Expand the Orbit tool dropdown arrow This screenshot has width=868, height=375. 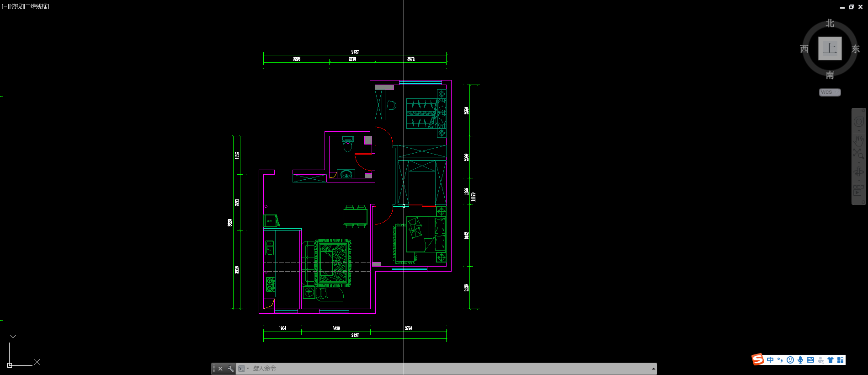pyautogui.click(x=859, y=181)
